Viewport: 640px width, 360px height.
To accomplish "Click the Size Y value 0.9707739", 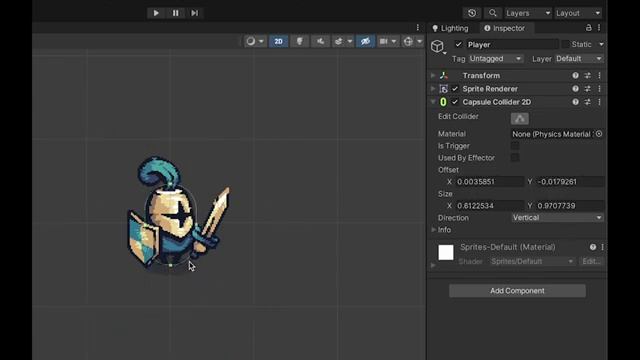I will [570, 206].
